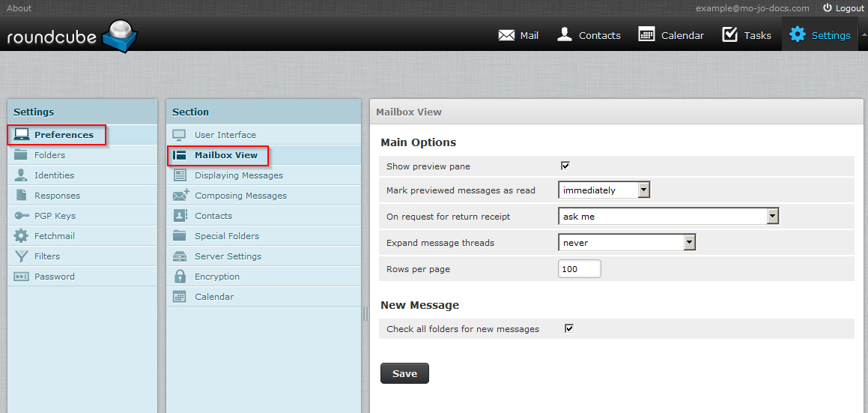Open Expand message threads dropdown
The width and height of the screenshot is (868, 413).
(x=627, y=243)
